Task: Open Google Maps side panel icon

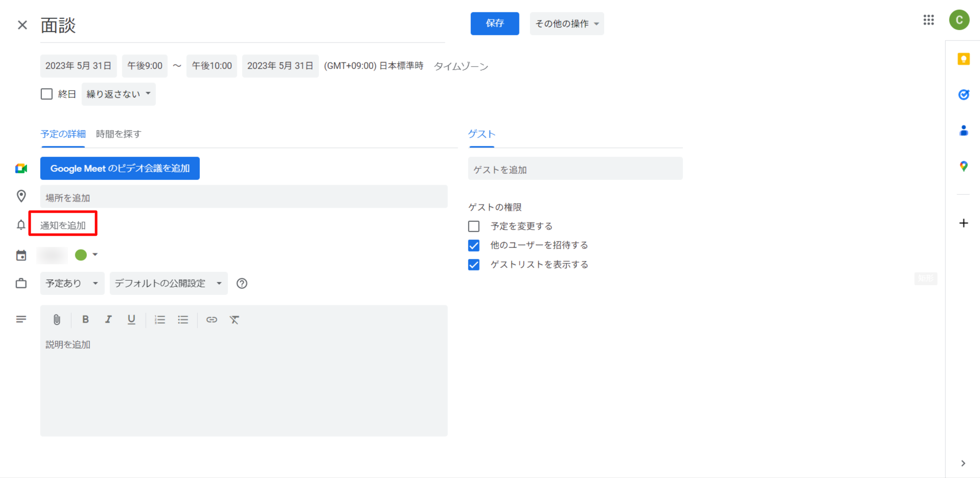Action: pyautogui.click(x=963, y=166)
